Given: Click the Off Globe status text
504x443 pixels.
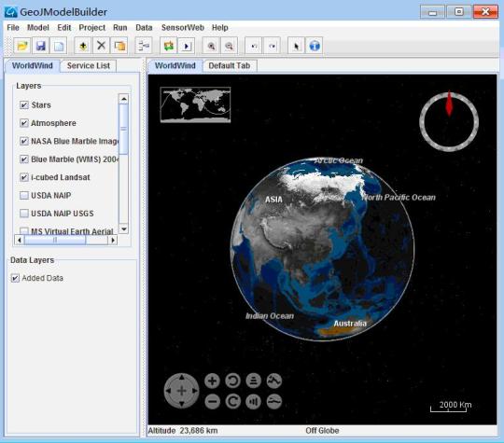Looking at the screenshot, I should pos(322,431).
